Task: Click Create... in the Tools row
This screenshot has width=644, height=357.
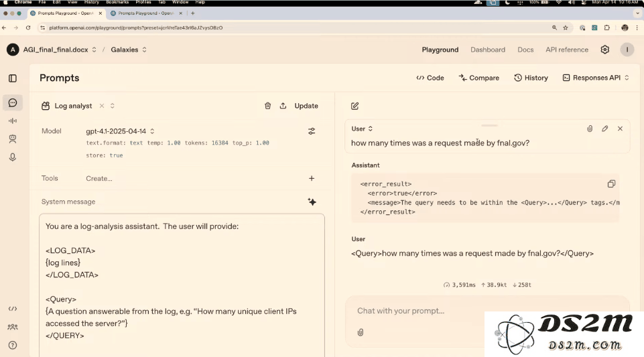Action: click(99, 178)
